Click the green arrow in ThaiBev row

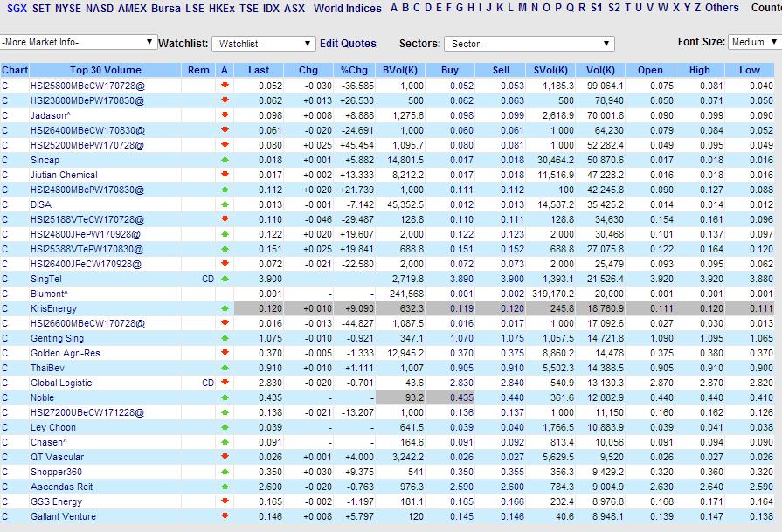(x=225, y=368)
